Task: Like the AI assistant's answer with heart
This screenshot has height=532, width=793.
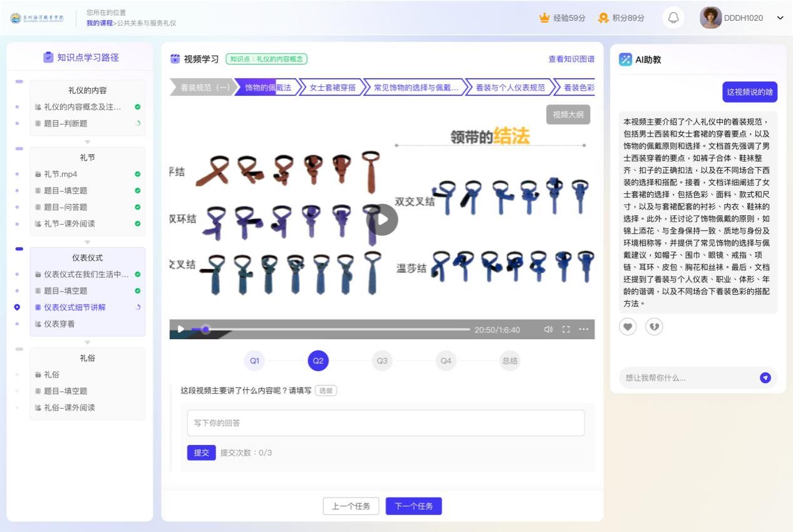Action: coord(628,327)
